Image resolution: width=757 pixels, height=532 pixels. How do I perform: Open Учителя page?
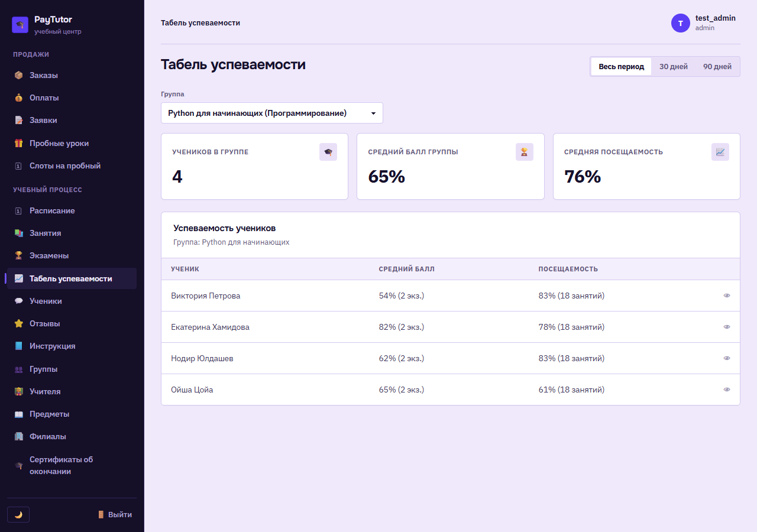click(72, 391)
